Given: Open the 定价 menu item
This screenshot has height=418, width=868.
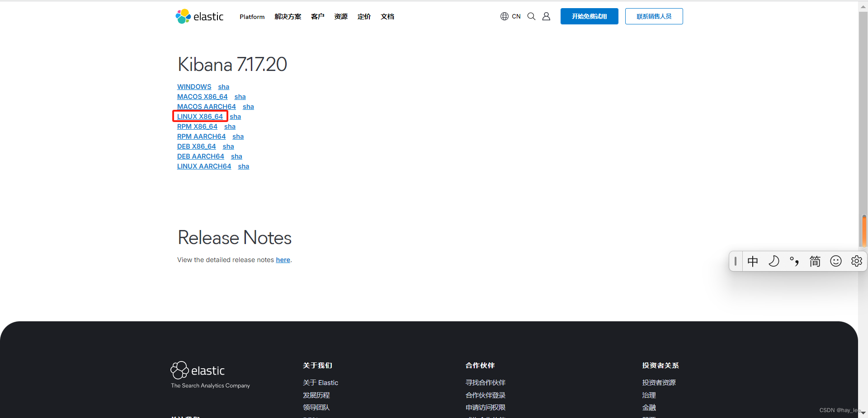Looking at the screenshot, I should 364,17.
